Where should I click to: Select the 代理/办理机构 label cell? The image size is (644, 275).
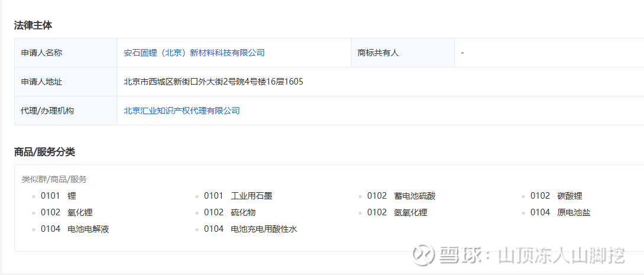[x=66, y=111]
